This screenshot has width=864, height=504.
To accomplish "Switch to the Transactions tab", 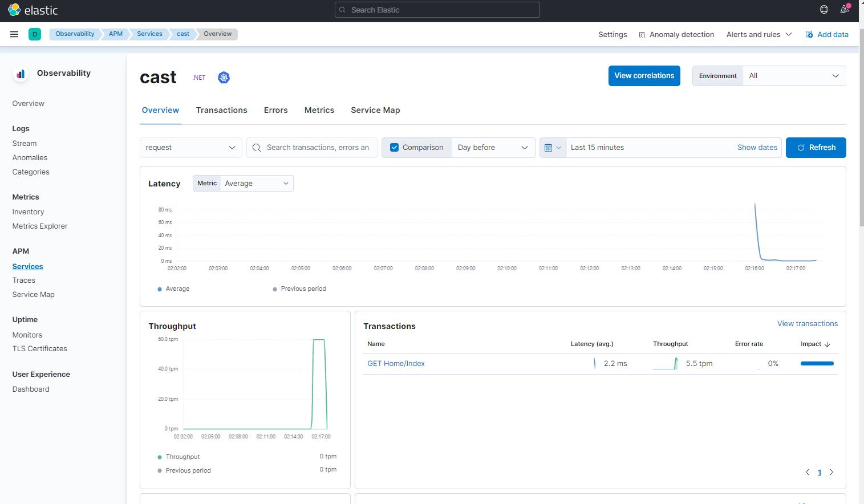I will pyautogui.click(x=222, y=111).
